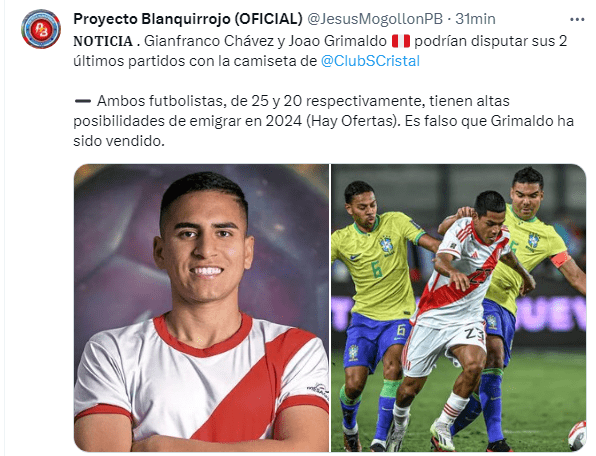Open the @JesusMogollonPB handle
This screenshot has width=596, height=456.
(375, 19)
